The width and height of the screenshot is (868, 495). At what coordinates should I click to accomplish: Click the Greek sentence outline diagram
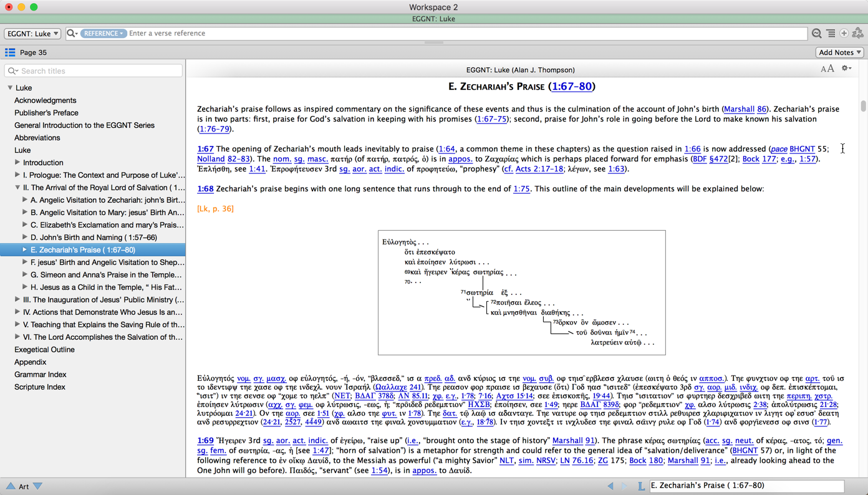click(522, 292)
